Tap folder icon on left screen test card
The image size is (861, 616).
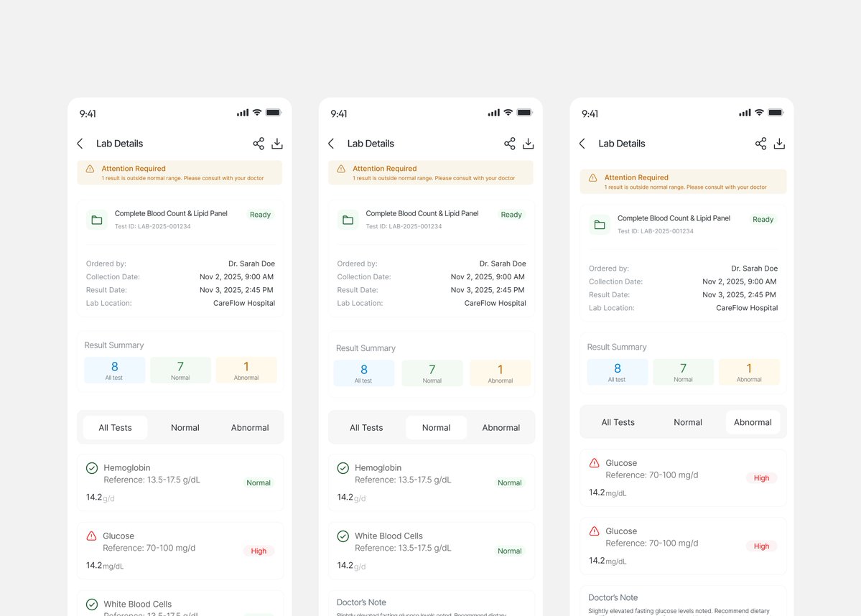pyautogui.click(x=97, y=220)
